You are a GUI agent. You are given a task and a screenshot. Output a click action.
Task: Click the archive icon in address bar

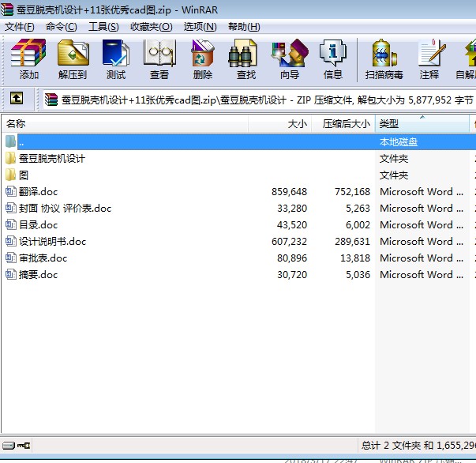51,100
